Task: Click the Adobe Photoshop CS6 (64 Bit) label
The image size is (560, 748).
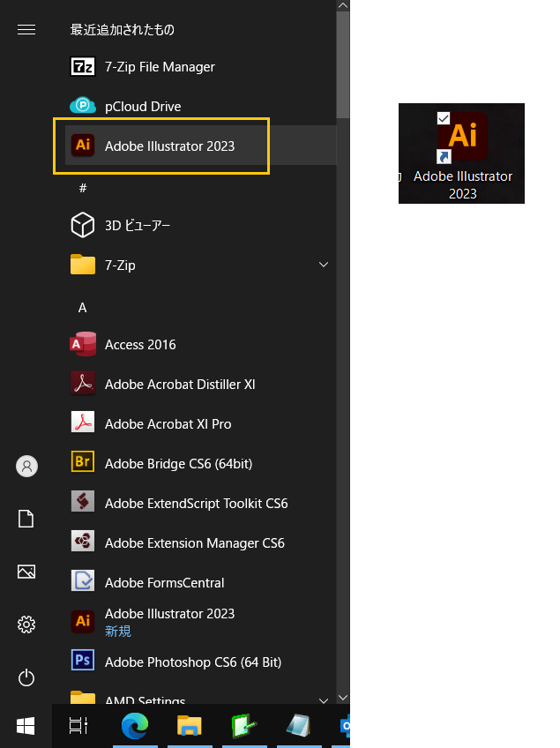Action: click(193, 662)
